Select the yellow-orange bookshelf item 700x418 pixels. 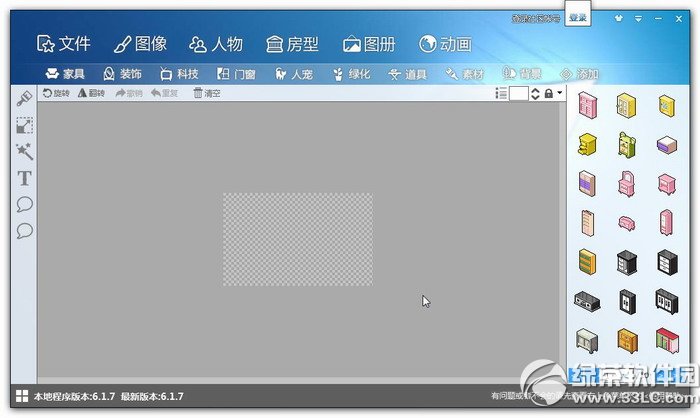[588, 262]
